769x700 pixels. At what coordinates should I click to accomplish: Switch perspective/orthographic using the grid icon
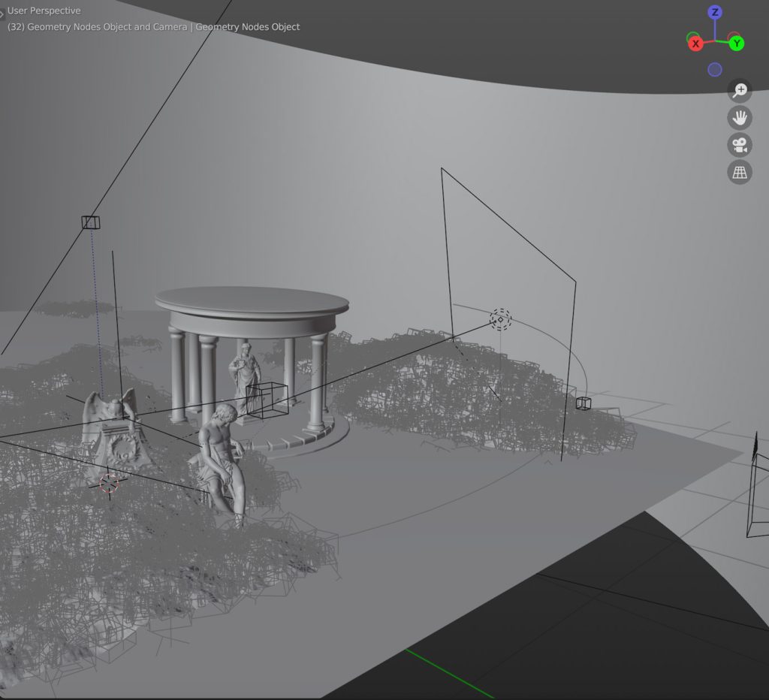[740, 172]
